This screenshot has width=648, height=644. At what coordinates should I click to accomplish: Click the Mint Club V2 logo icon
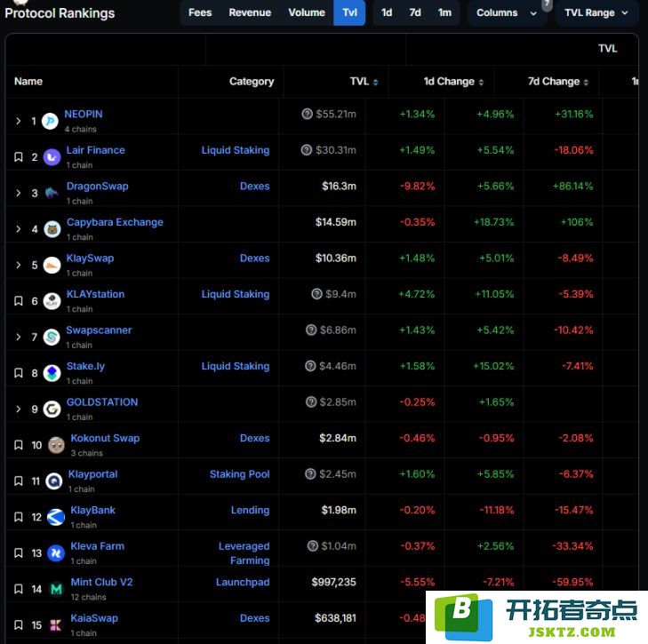[x=56, y=589]
